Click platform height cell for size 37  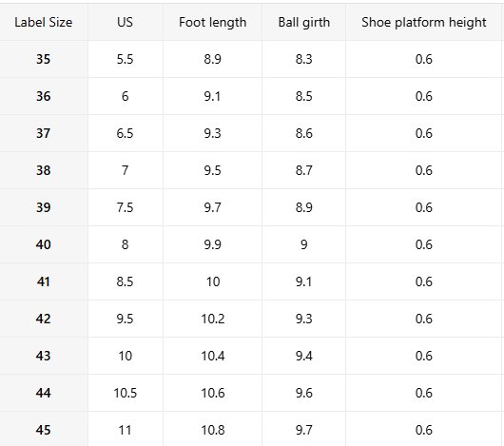[x=423, y=133]
